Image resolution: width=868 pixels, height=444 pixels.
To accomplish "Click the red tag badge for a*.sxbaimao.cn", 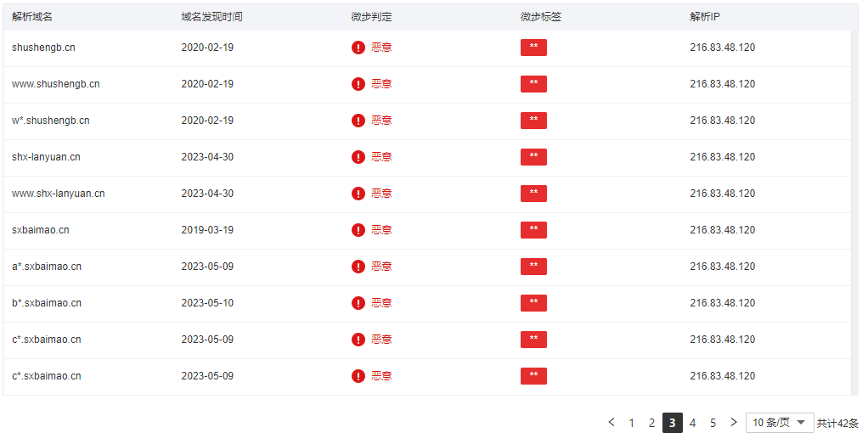I will [x=533, y=267].
